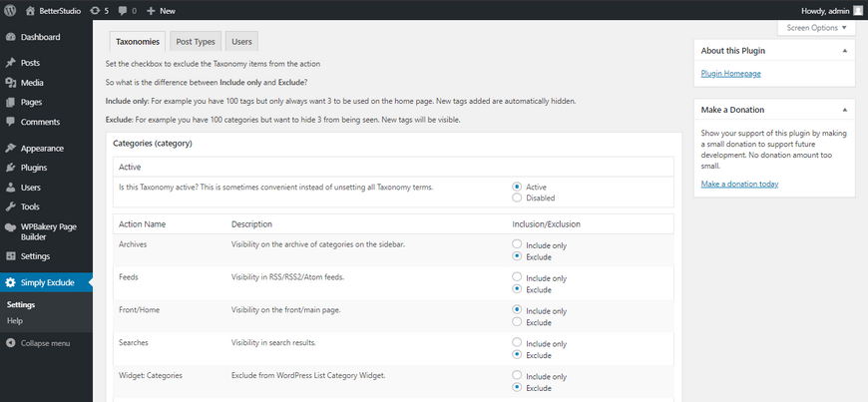Open Simply Exclude Help submenu
The height and width of the screenshot is (402, 868).
coord(14,320)
